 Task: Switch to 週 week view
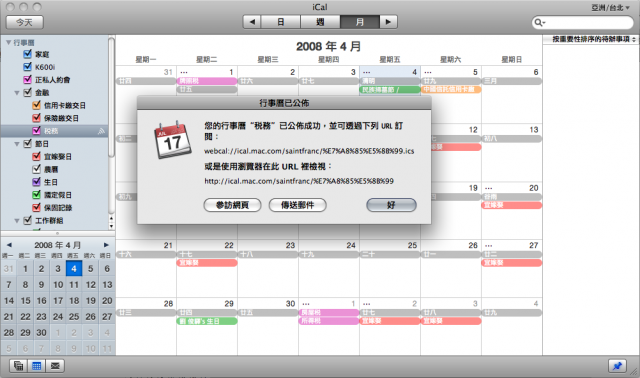320,22
